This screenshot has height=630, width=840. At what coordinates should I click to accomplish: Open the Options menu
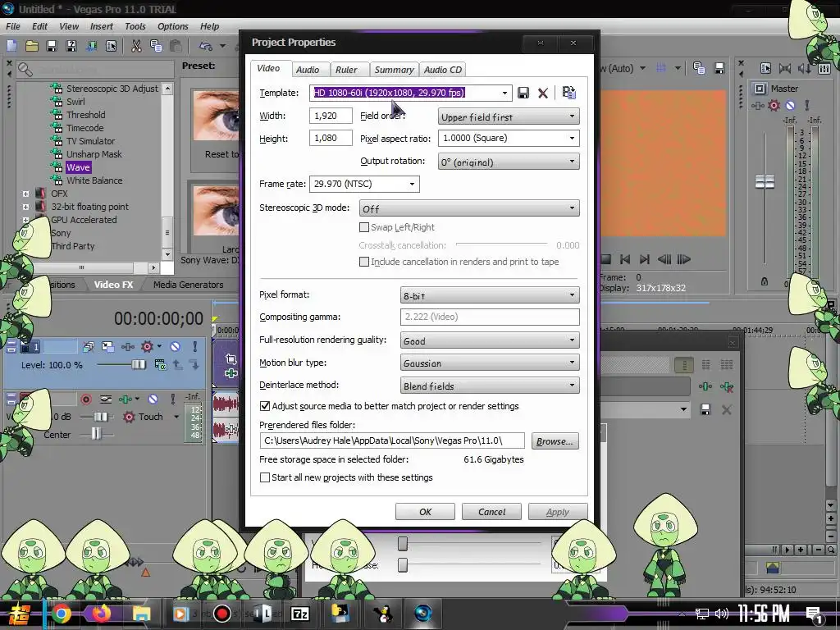coord(172,26)
